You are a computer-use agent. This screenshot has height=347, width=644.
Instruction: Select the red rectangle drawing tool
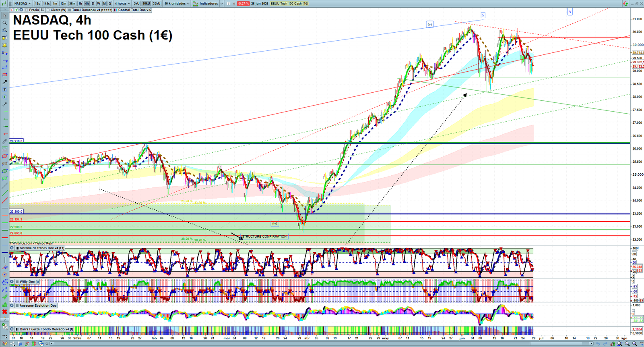click(x=4, y=75)
